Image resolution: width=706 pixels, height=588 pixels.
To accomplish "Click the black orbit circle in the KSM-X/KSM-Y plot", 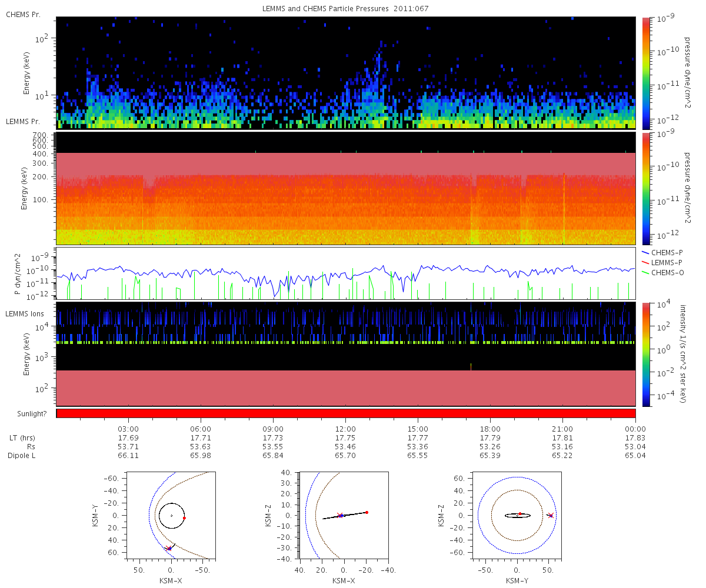I will [x=172, y=516].
